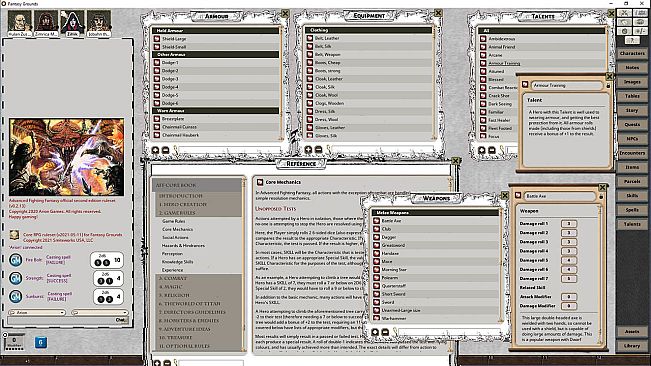The width and height of the screenshot is (651, 366).
Task: Click the Library button at bottom right
Action: pyautogui.click(x=632, y=346)
